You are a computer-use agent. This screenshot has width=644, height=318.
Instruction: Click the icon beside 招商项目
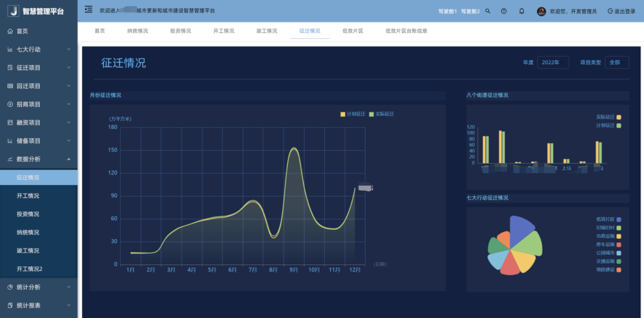tap(10, 104)
